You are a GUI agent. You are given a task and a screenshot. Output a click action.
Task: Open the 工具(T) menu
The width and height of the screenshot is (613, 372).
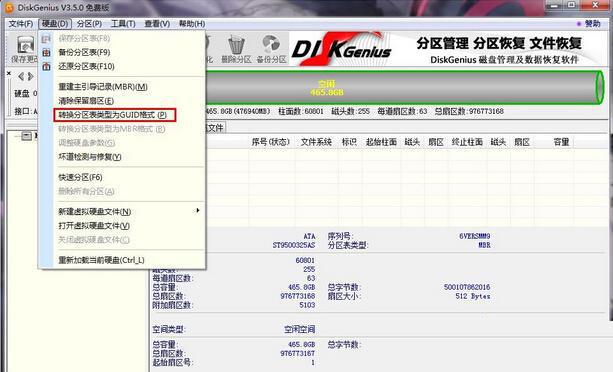(123, 24)
